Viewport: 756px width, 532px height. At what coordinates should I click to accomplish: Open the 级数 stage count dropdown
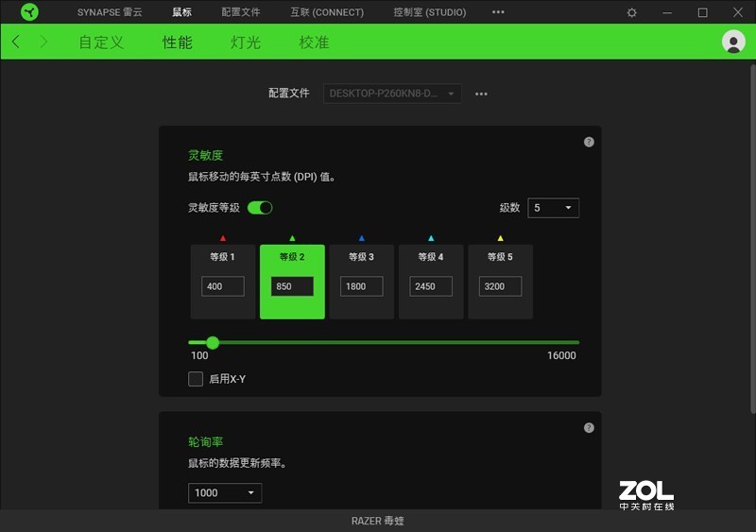(553, 208)
